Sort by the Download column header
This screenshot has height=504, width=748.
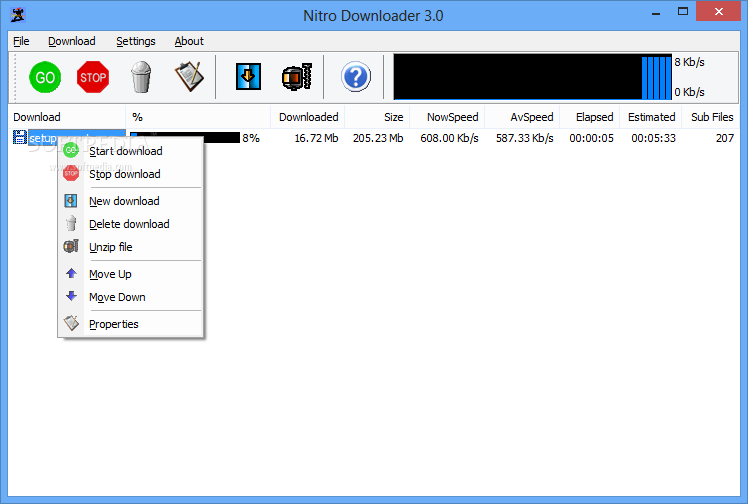pos(67,117)
